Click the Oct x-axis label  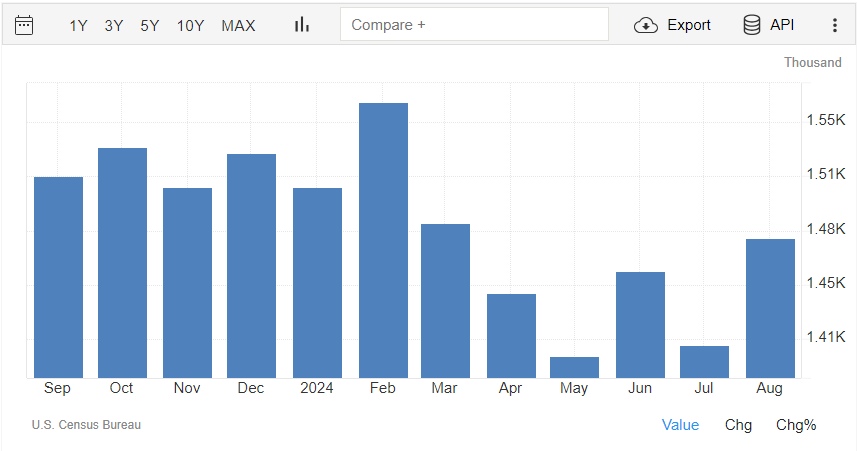(121, 388)
